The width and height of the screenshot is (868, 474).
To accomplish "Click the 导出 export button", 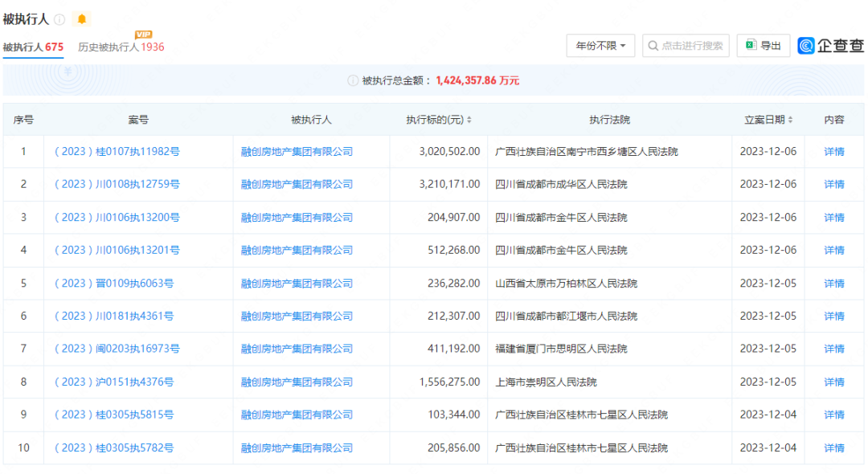I will (x=763, y=46).
